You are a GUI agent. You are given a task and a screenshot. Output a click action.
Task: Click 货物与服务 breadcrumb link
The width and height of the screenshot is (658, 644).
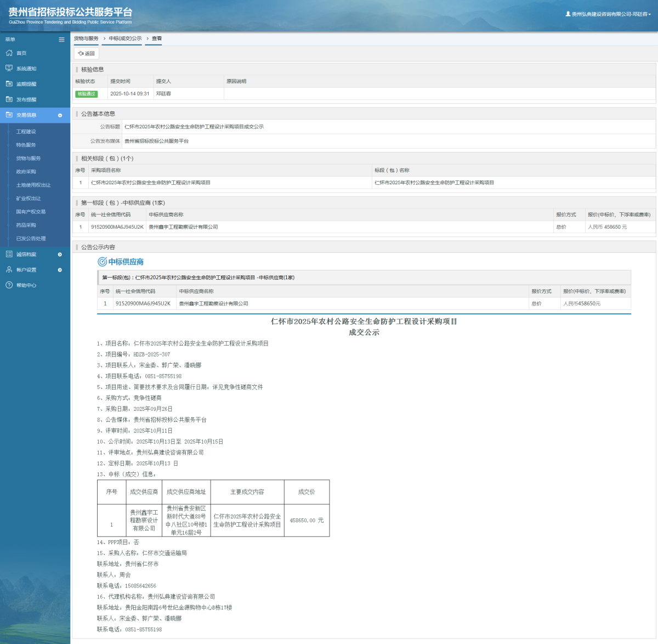click(86, 38)
